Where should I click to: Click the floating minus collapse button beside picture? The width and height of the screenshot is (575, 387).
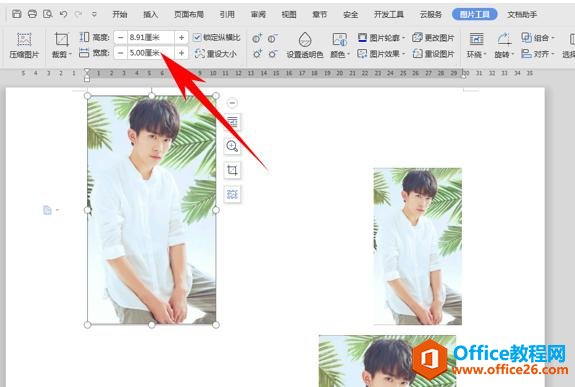pyautogui.click(x=232, y=103)
